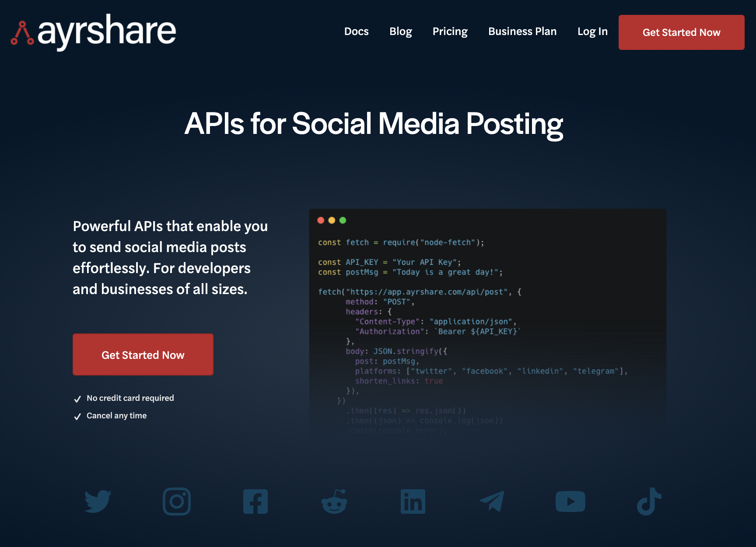Click the 'const API_KEY' code line
This screenshot has height=547, width=756.
coord(389,262)
